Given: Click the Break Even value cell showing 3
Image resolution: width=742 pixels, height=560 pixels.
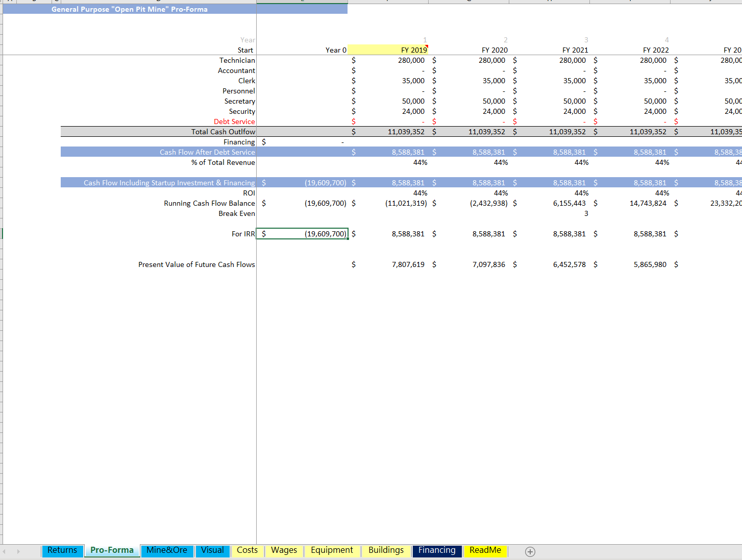Looking at the screenshot, I should 586,213.
